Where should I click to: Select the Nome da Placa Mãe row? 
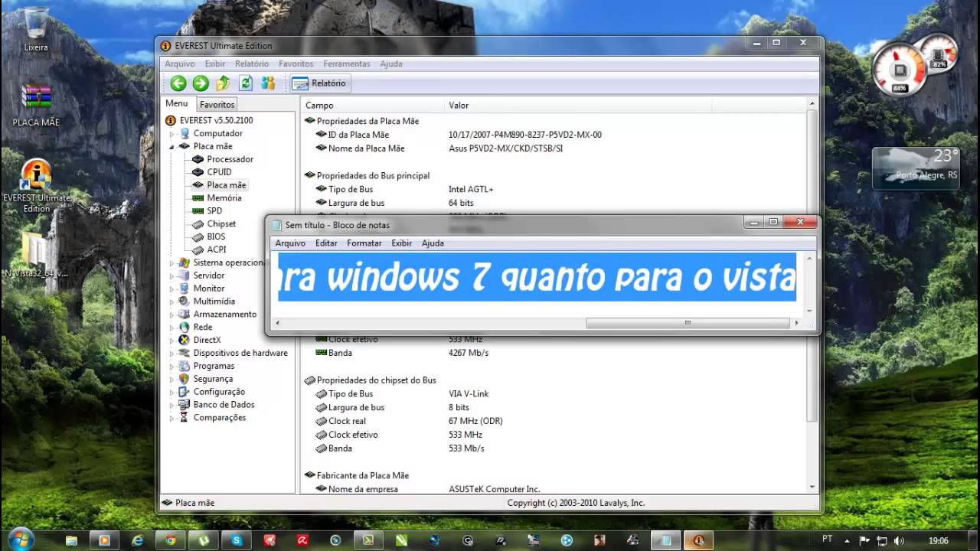point(554,148)
